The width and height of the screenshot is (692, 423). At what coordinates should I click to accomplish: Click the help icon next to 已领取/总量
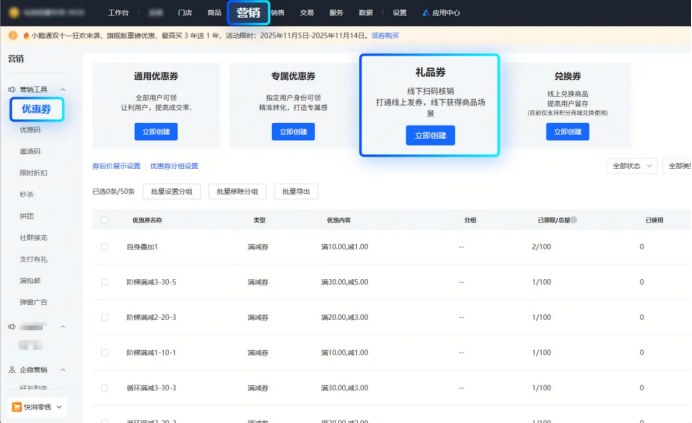(574, 219)
